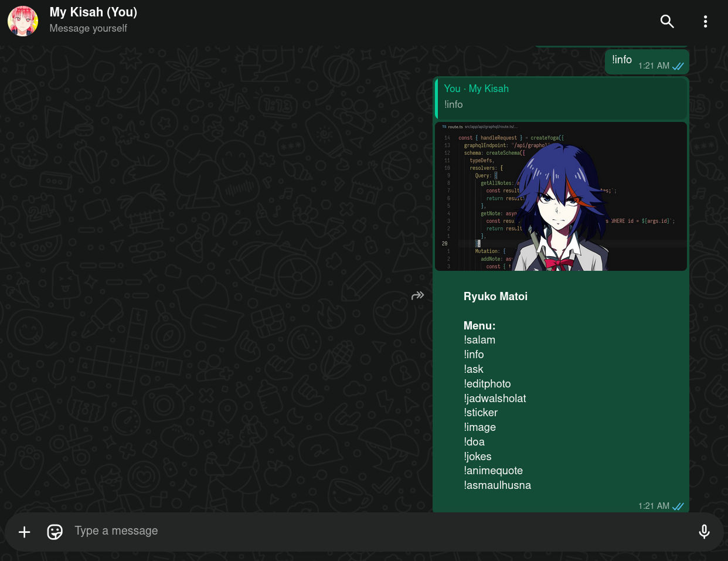Open My Kisah profile picture
The width and height of the screenshot is (728, 561).
coord(23,21)
